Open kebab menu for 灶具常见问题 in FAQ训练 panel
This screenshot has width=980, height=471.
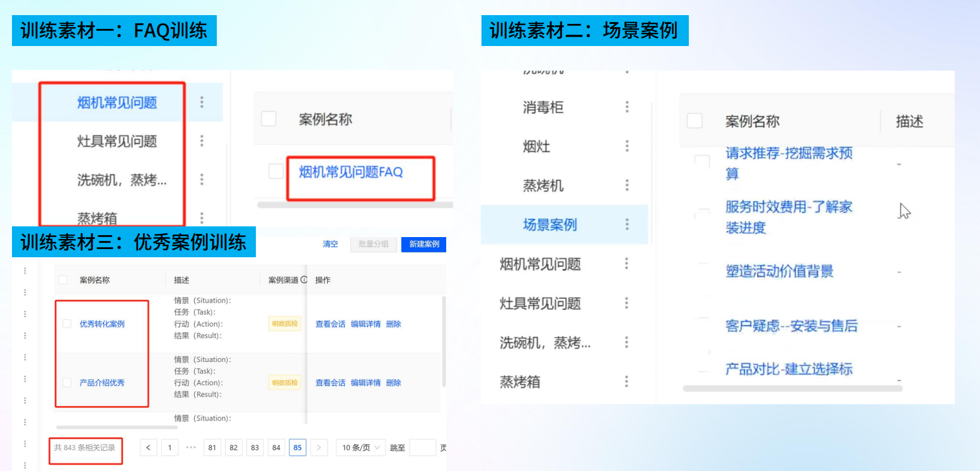point(202,141)
